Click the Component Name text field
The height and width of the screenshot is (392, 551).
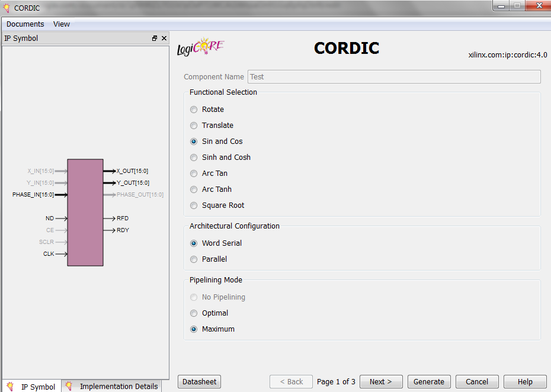click(x=394, y=77)
